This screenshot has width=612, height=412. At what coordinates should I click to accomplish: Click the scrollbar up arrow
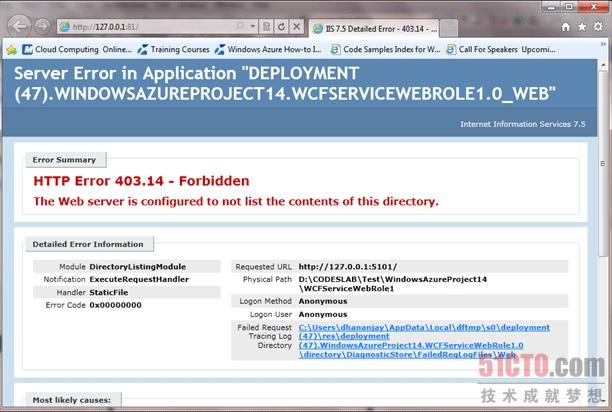tap(603, 65)
